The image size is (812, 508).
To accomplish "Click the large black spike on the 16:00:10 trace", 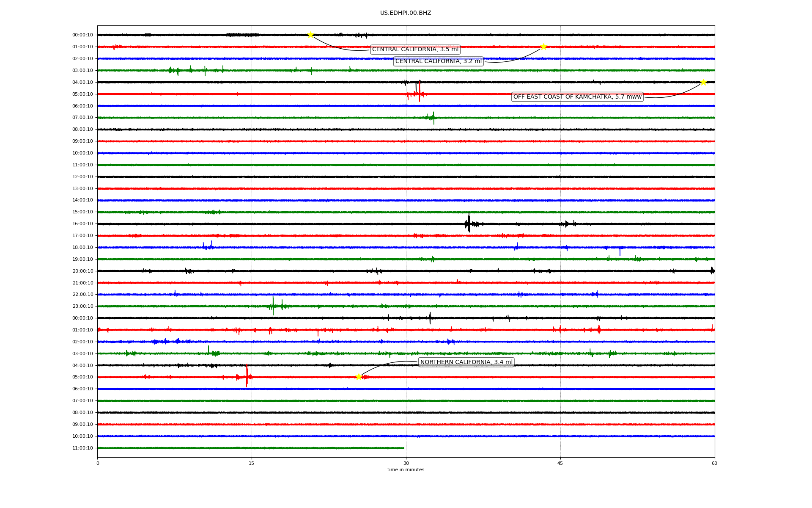I will tap(469, 223).
